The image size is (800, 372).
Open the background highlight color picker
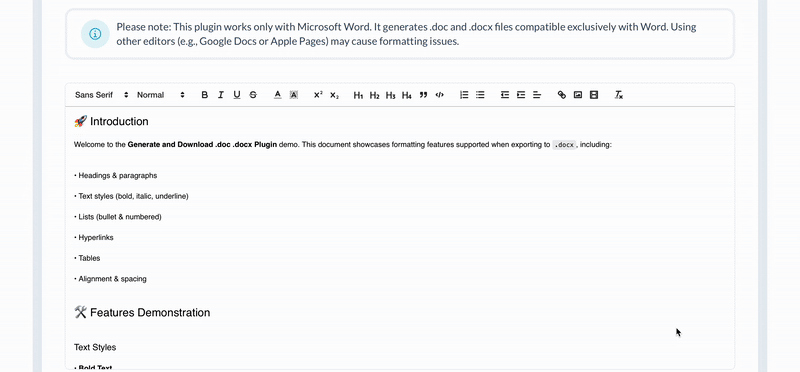point(294,95)
